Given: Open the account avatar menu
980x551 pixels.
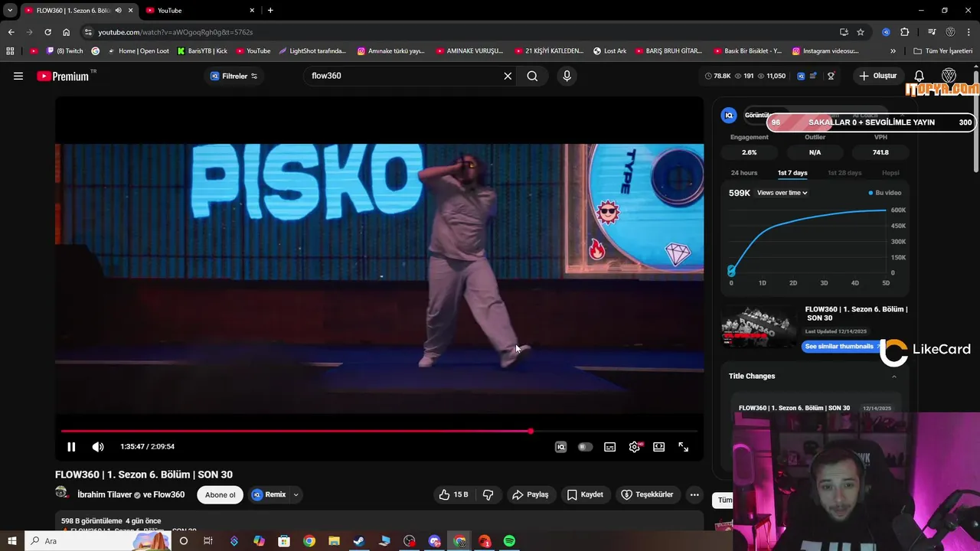Looking at the screenshot, I should (949, 76).
